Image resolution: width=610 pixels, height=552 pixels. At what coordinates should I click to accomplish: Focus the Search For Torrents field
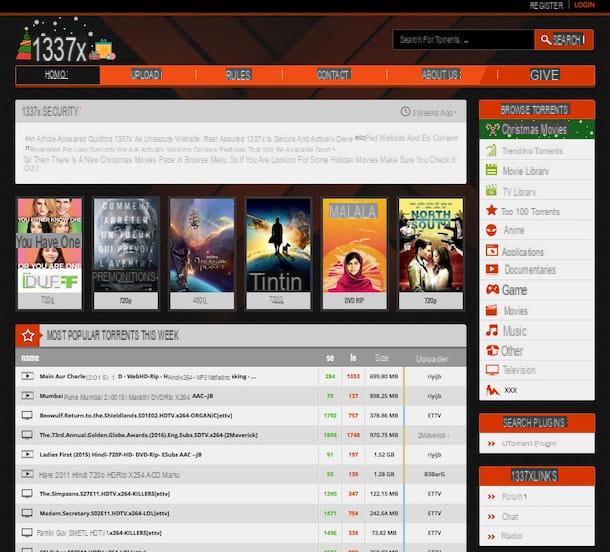463,40
